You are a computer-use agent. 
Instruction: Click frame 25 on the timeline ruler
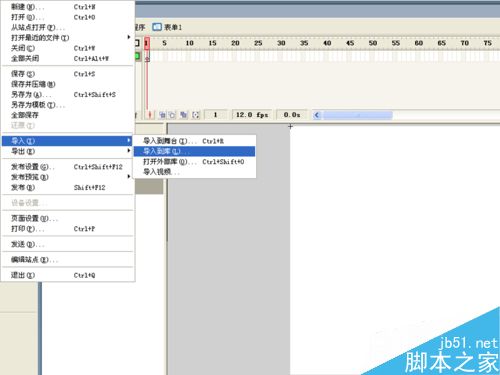[x=258, y=43]
